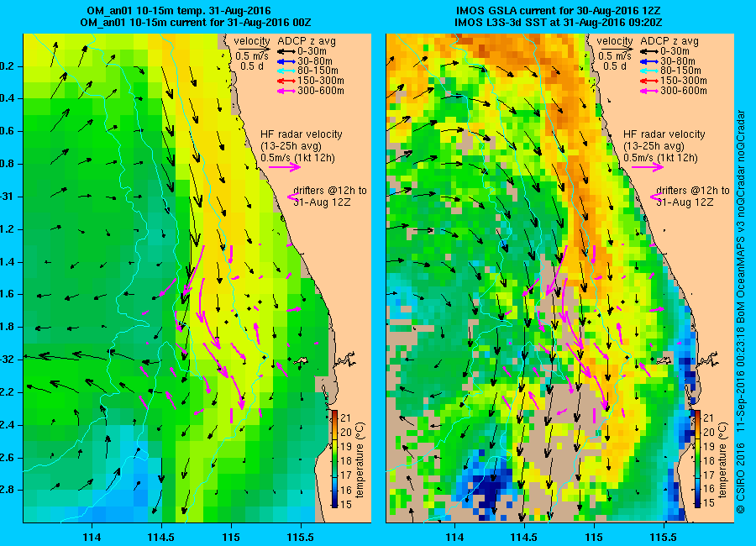Select the 'OM_an01 10-15m current for 31-Aug-2016 00Z' title
Screen dimensions: 756x546
click(x=195, y=22)
